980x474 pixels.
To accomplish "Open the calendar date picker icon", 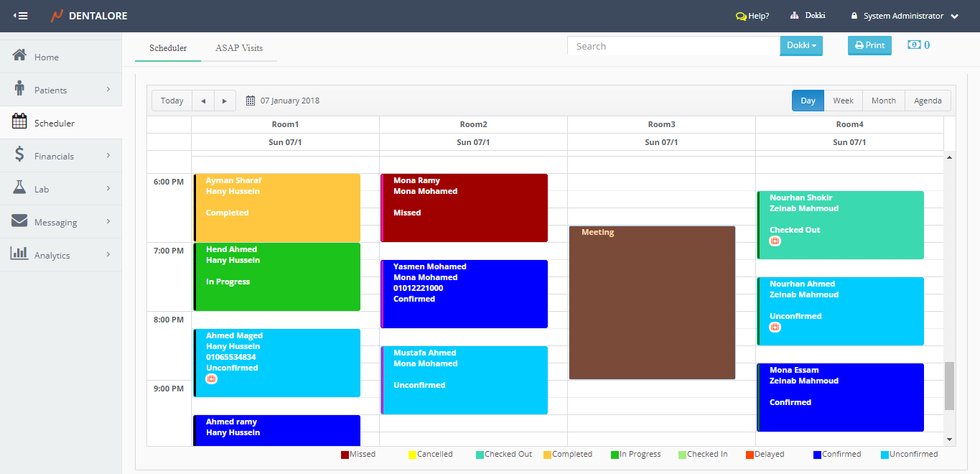I will [x=251, y=101].
